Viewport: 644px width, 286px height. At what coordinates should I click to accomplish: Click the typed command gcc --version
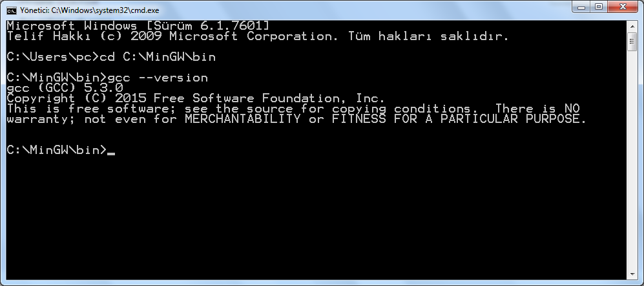coord(158,78)
